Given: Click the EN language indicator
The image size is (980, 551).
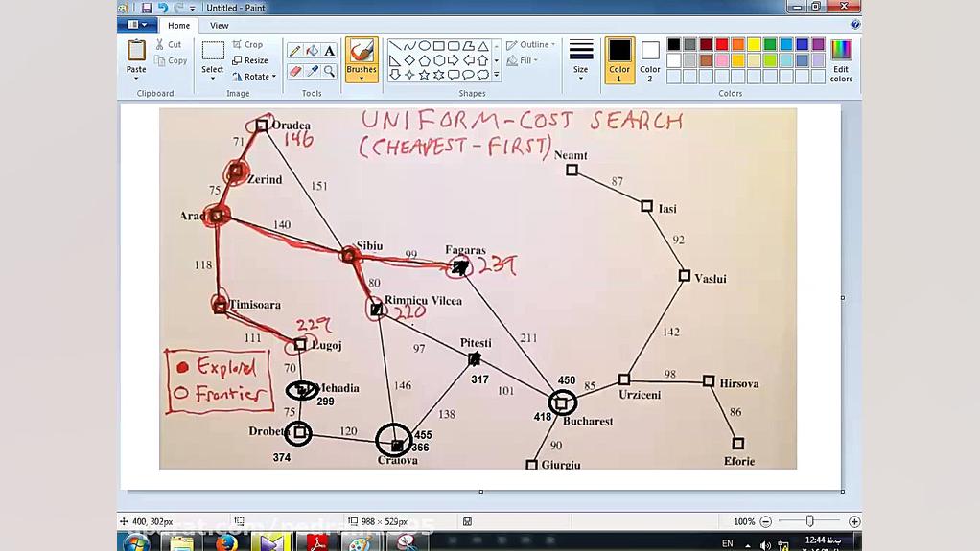Looking at the screenshot, I should click(x=728, y=543).
